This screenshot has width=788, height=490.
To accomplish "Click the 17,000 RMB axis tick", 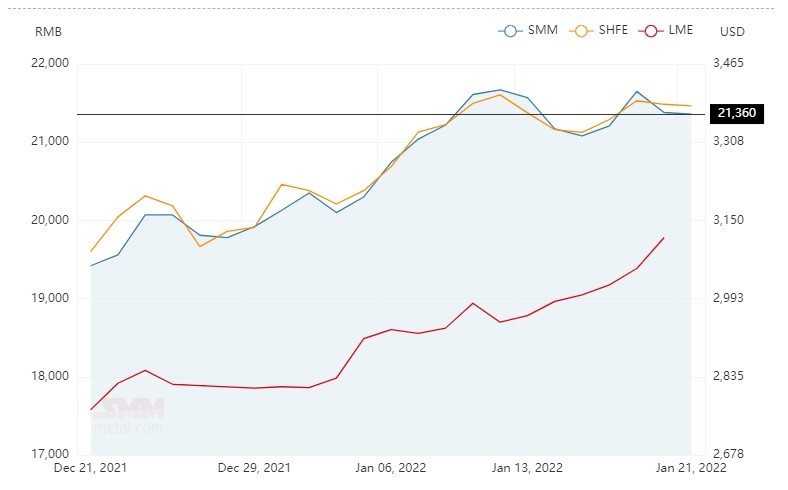I will click(50, 454).
